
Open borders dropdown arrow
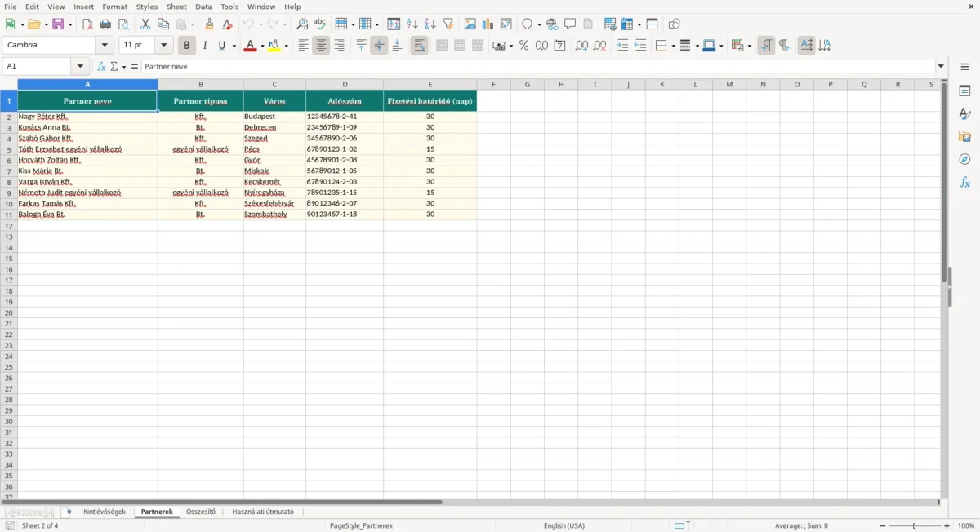[x=673, y=47]
